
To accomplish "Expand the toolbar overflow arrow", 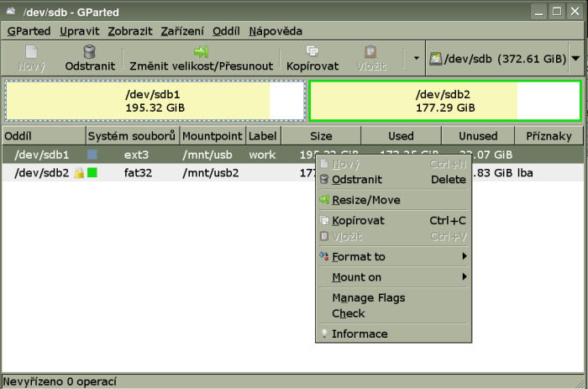I will [x=415, y=59].
